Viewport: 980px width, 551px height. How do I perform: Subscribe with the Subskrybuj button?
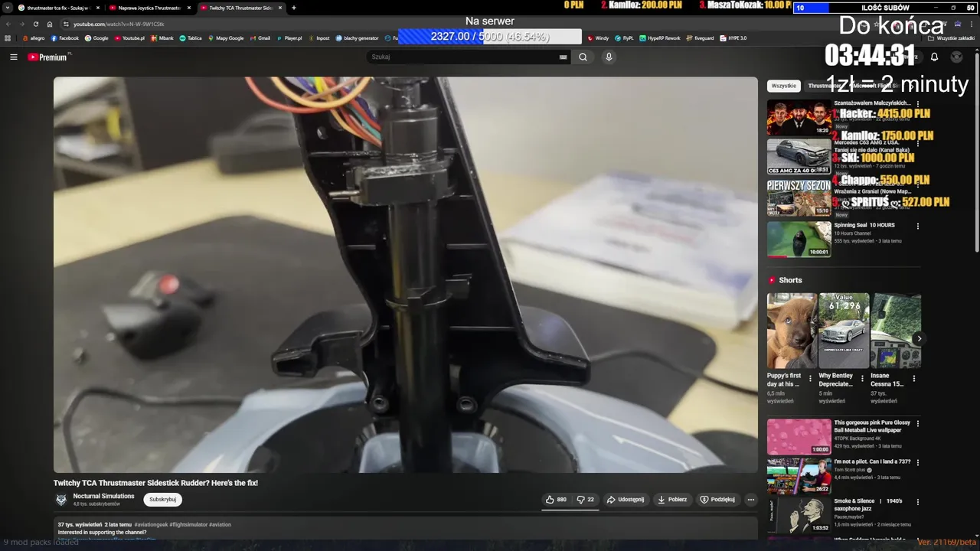click(162, 500)
